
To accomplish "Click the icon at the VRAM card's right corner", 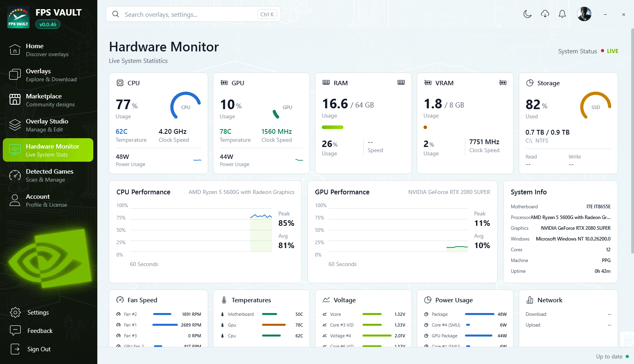I will [x=503, y=82].
